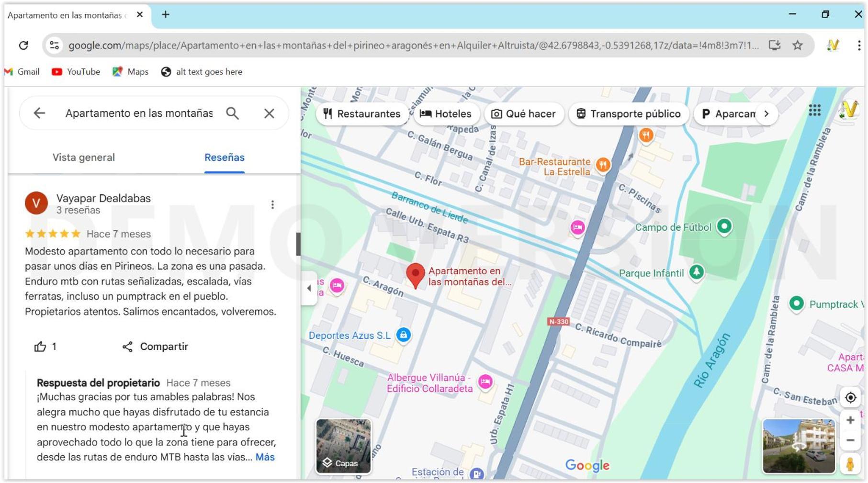Collapse the side panel arrow
This screenshot has width=868, height=483.
point(309,288)
